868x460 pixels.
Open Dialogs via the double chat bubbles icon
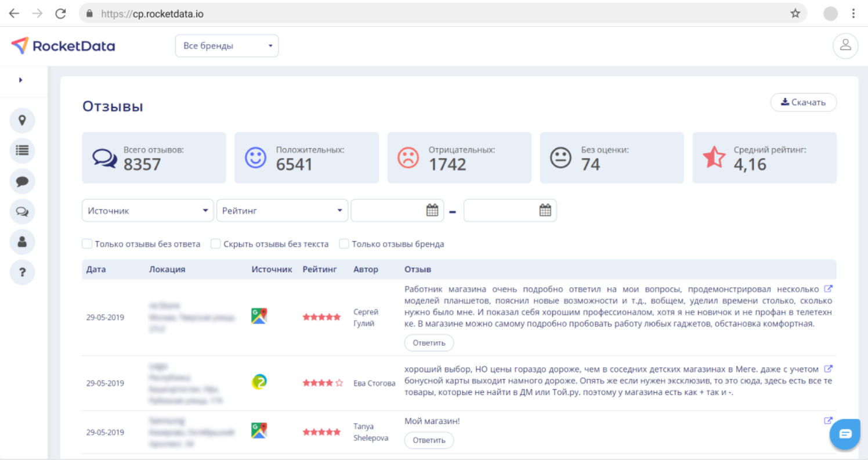pos(22,211)
